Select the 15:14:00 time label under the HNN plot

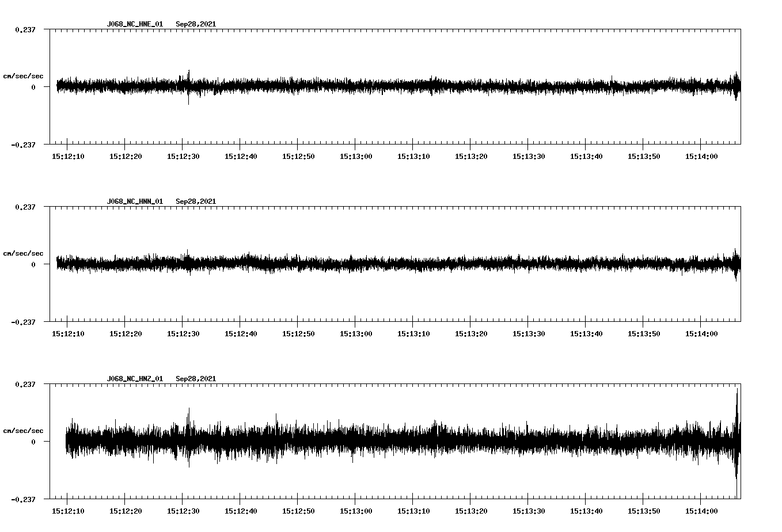pyautogui.click(x=701, y=333)
